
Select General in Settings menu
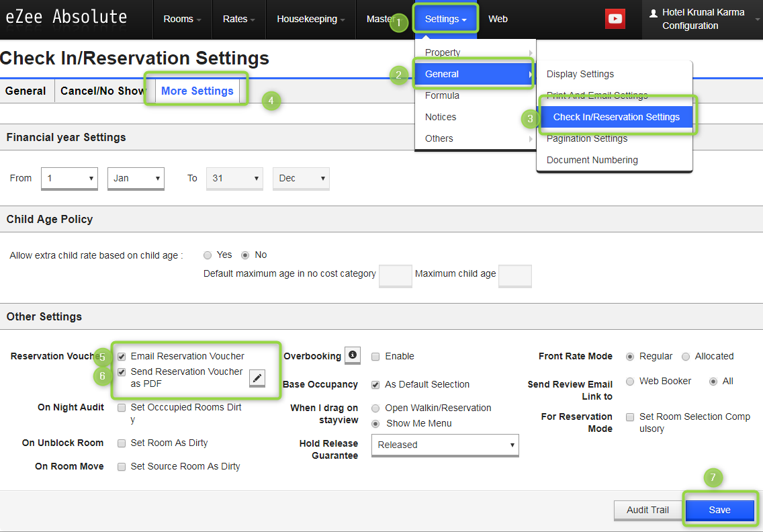[474, 74]
